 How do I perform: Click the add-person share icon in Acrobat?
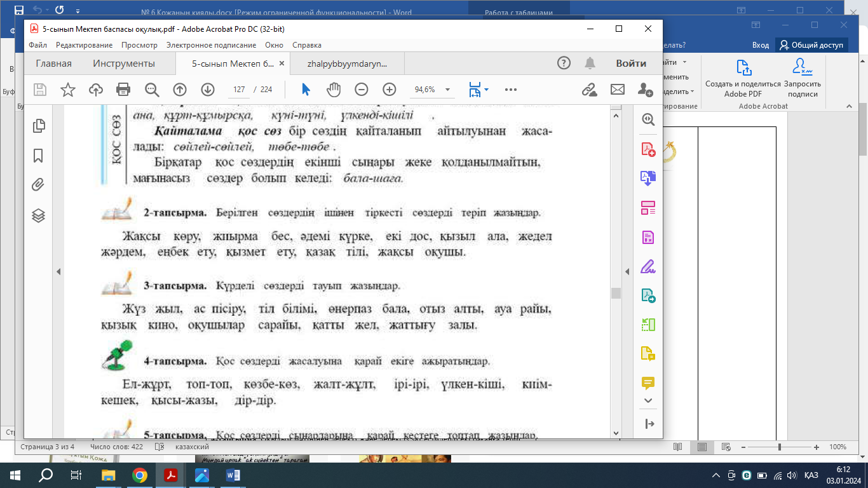pyautogui.click(x=646, y=90)
